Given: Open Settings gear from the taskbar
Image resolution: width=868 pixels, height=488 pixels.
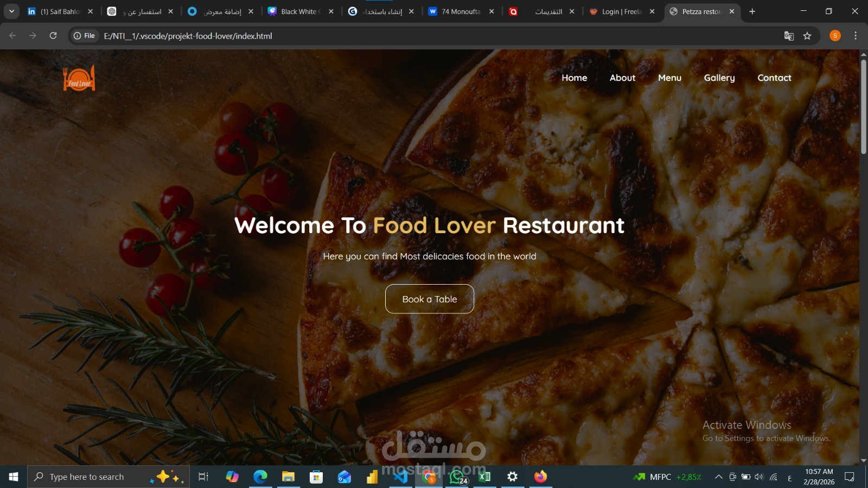Looking at the screenshot, I should (x=512, y=477).
